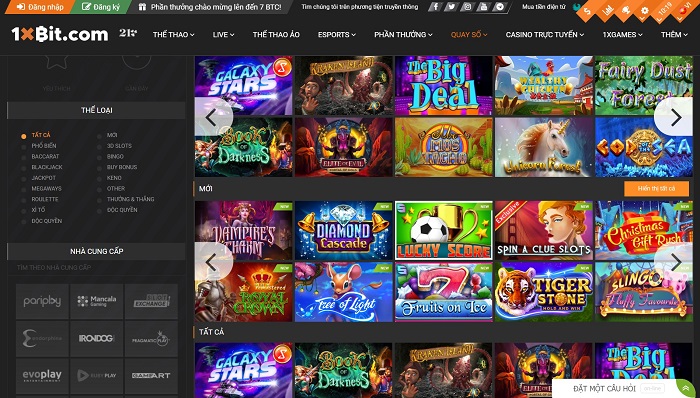Click the next arrow on the Mới game carousel
The height and width of the screenshot is (398, 700).
(675, 262)
